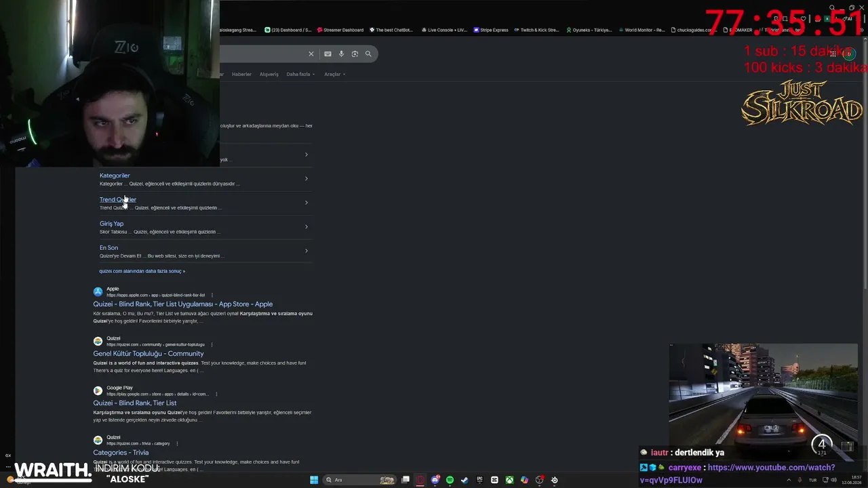Open options menu for Quizei community result
This screenshot has height=488, width=868.
212,344
